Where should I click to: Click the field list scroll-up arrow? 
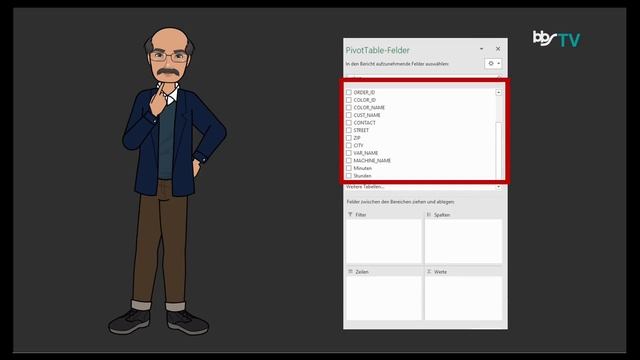498,93
